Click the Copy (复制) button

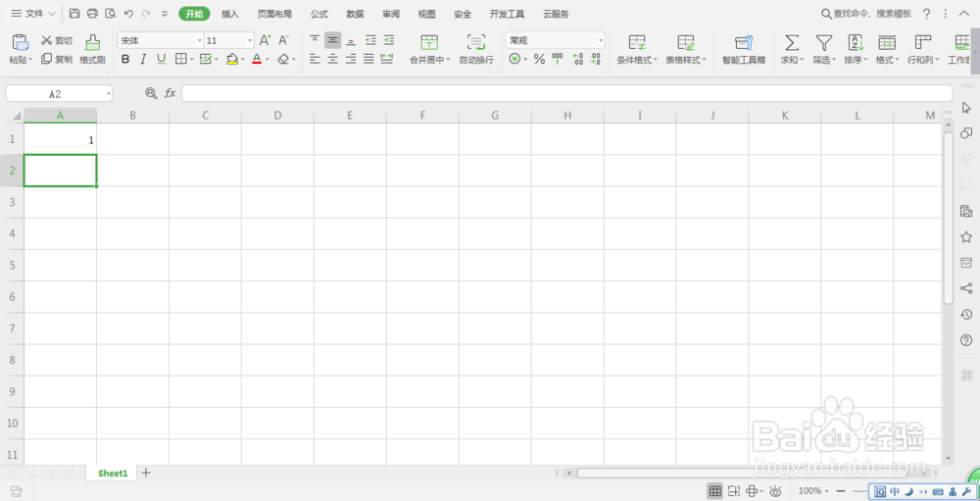(x=56, y=60)
